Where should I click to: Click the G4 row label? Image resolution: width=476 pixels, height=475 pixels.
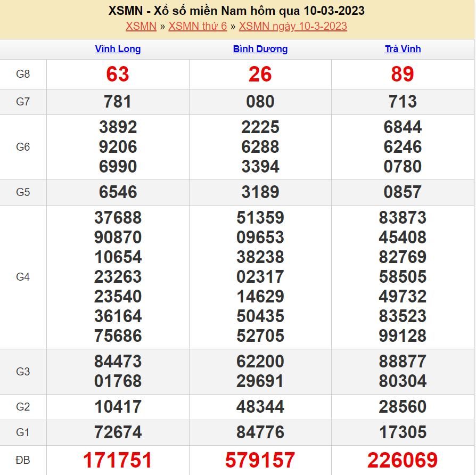(23, 277)
